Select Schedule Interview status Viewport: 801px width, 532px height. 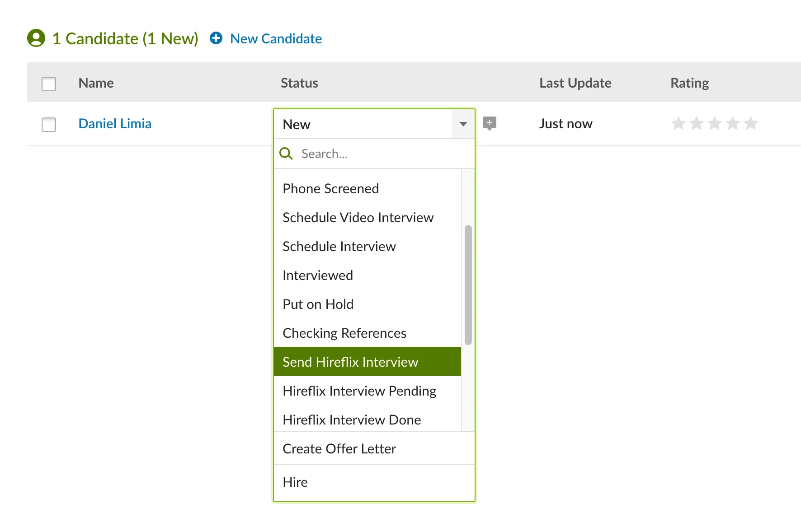[x=368, y=247]
